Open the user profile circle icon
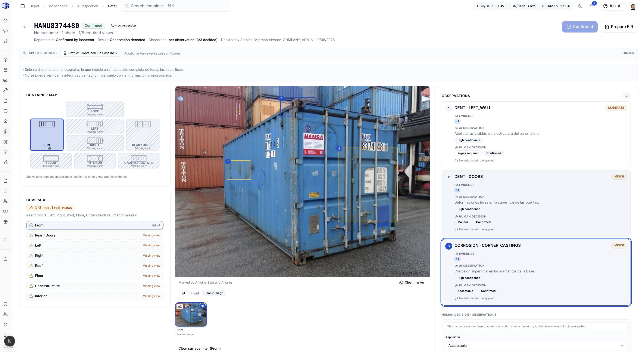Image resolution: width=644 pixels, height=352 pixels. (x=6, y=304)
